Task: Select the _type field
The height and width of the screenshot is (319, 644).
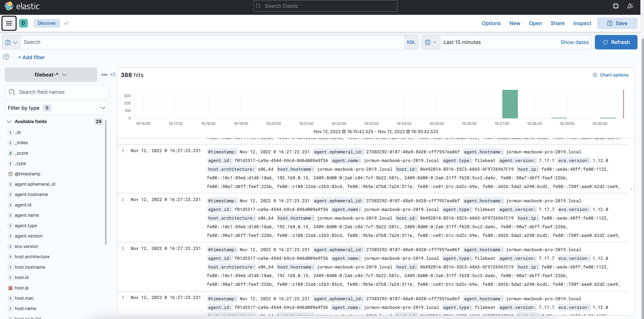Action: (20, 163)
